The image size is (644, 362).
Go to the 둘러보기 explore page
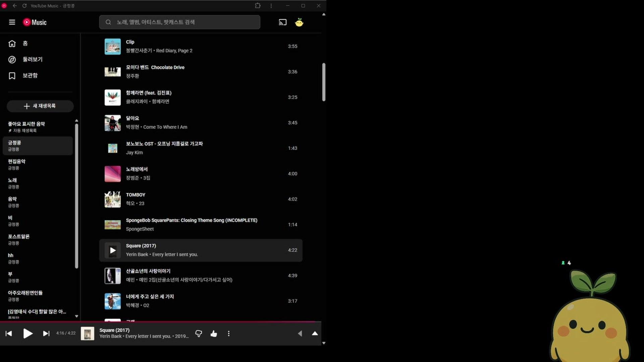pyautogui.click(x=32, y=59)
